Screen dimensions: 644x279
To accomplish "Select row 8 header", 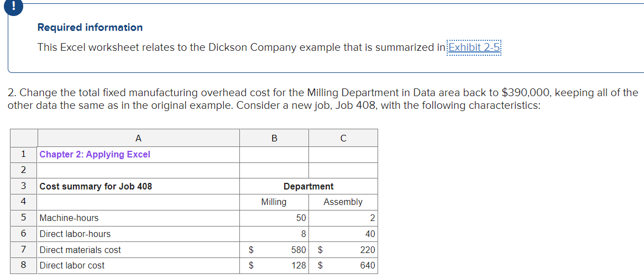I will tap(23, 265).
